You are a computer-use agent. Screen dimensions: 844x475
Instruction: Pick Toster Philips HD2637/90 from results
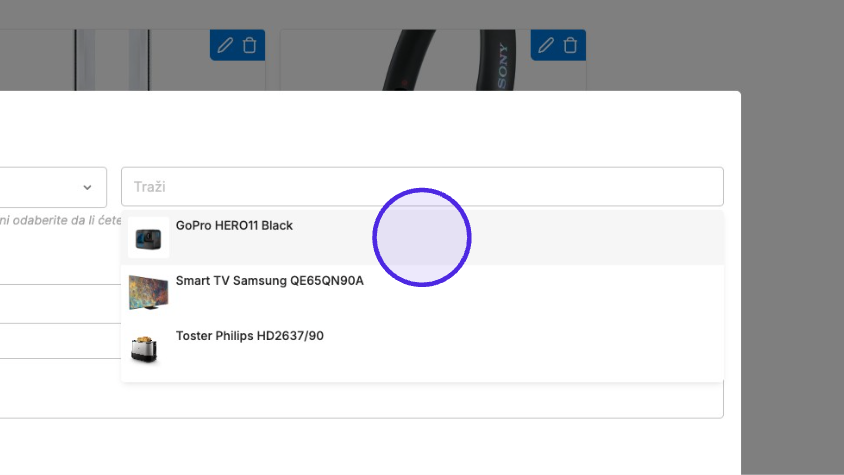click(x=422, y=347)
